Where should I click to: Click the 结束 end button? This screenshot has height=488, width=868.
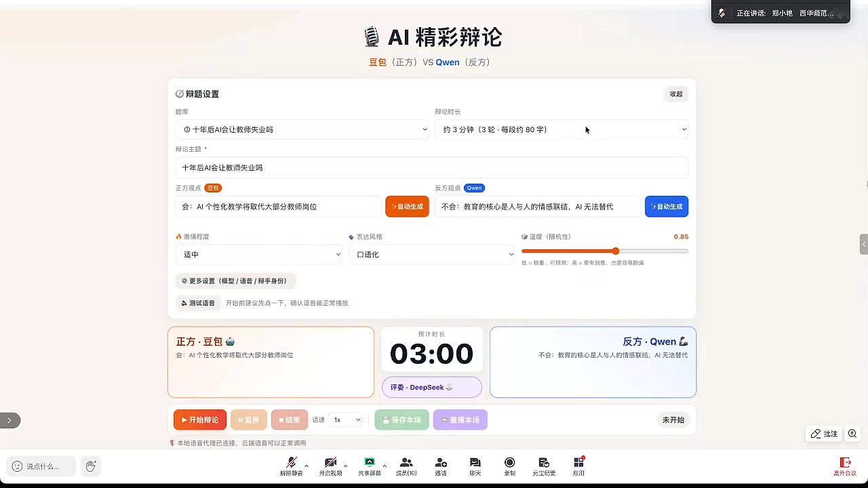click(290, 420)
